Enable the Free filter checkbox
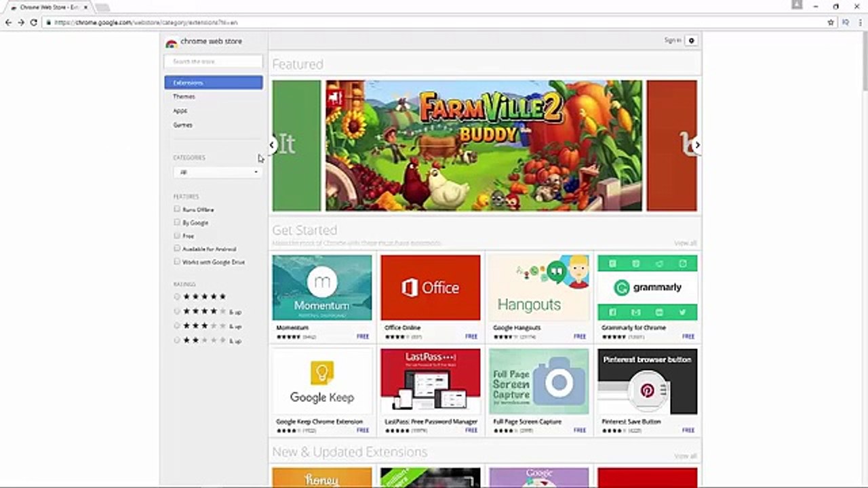Viewport: 868px width, 488px height. (x=177, y=236)
